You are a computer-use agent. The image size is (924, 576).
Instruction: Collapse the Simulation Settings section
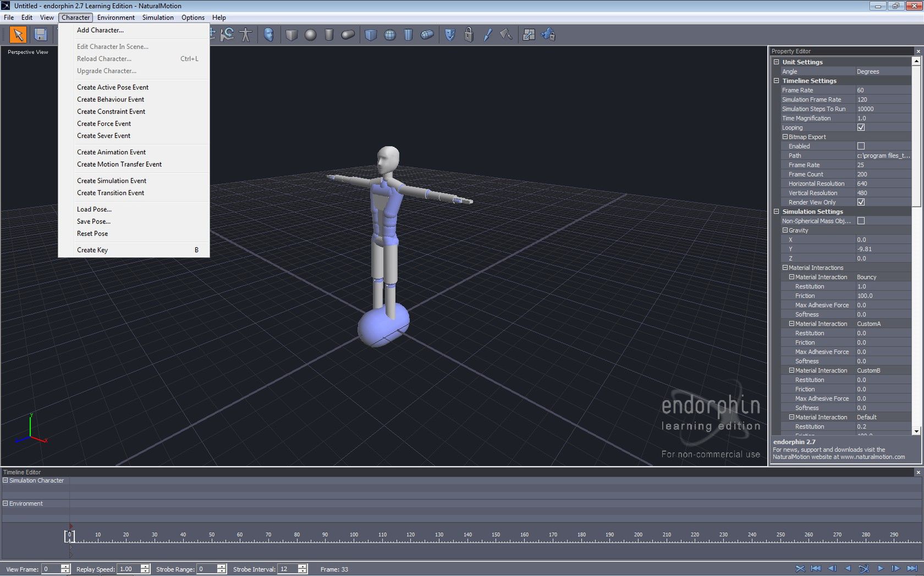[x=777, y=211]
